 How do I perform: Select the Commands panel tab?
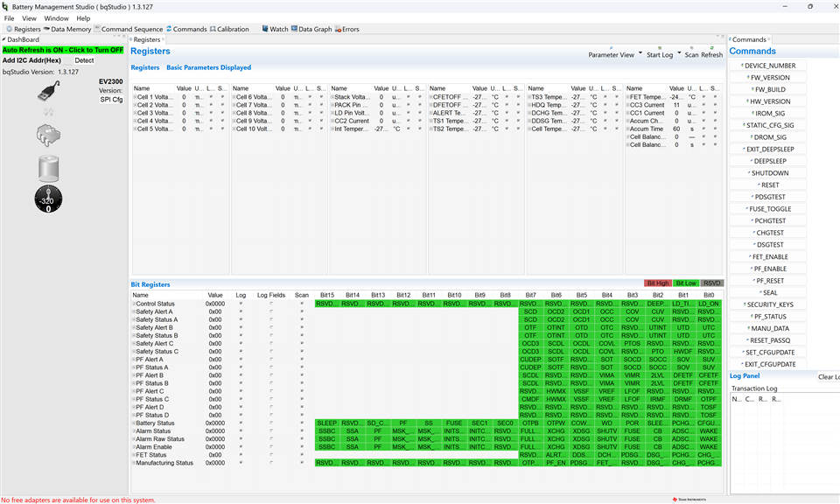(x=749, y=39)
